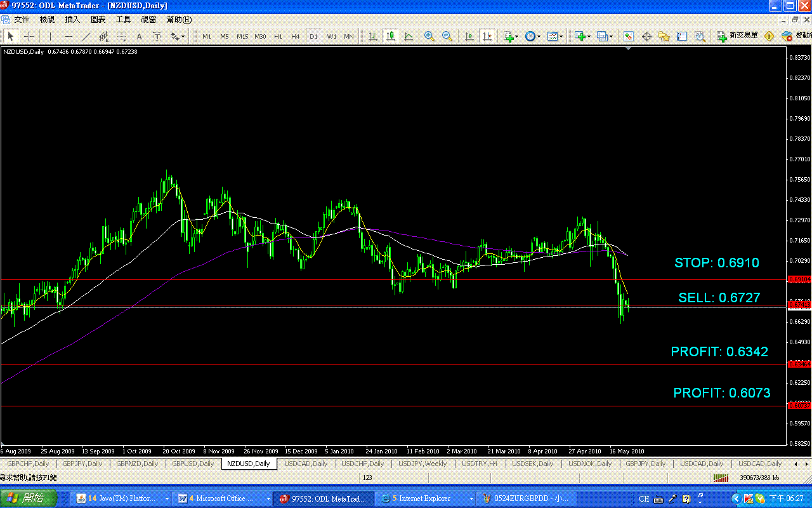The image size is (812, 508).
Task: Select the horizontal line tool
Action: (x=69, y=36)
